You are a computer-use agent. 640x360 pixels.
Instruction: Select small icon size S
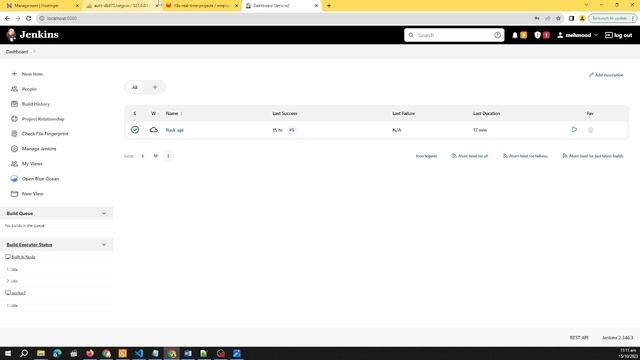coord(142,156)
